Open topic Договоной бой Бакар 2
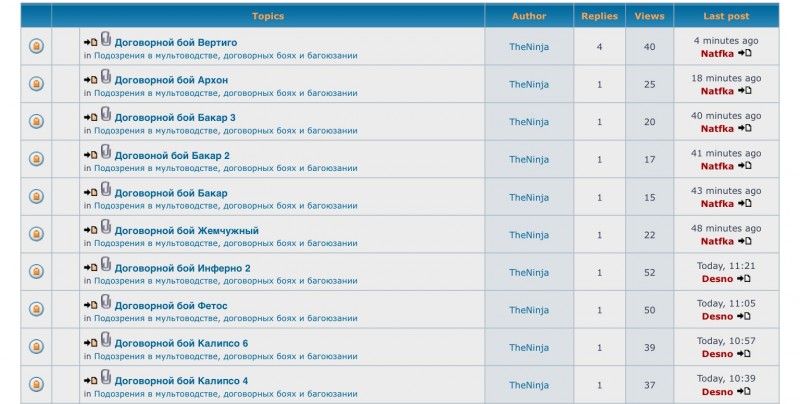Screen dimensions: 800x404 click(172, 156)
